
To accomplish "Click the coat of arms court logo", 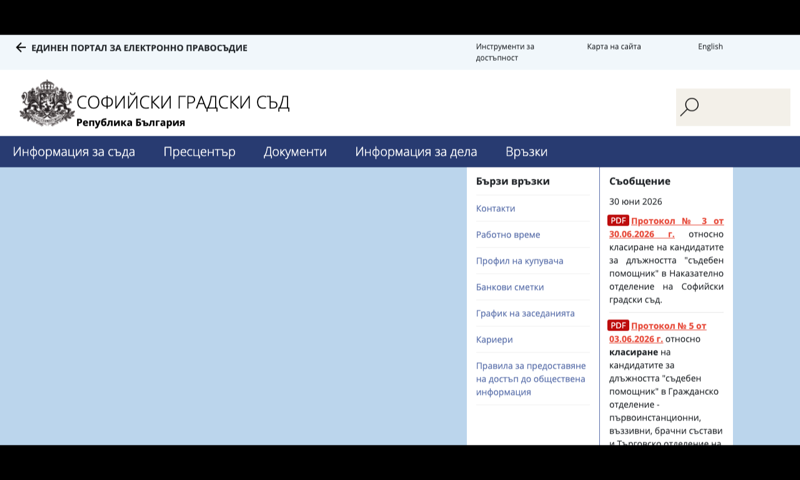I will [x=46, y=103].
